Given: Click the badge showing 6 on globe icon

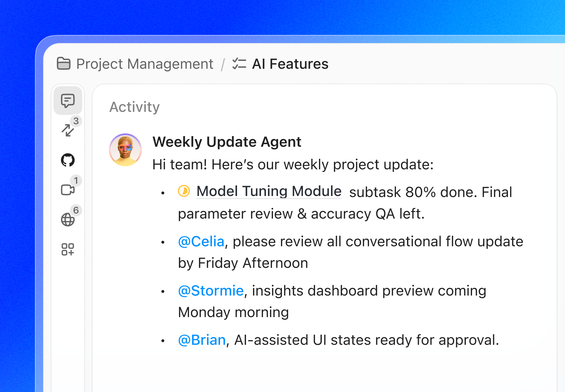Looking at the screenshot, I should [x=76, y=210].
